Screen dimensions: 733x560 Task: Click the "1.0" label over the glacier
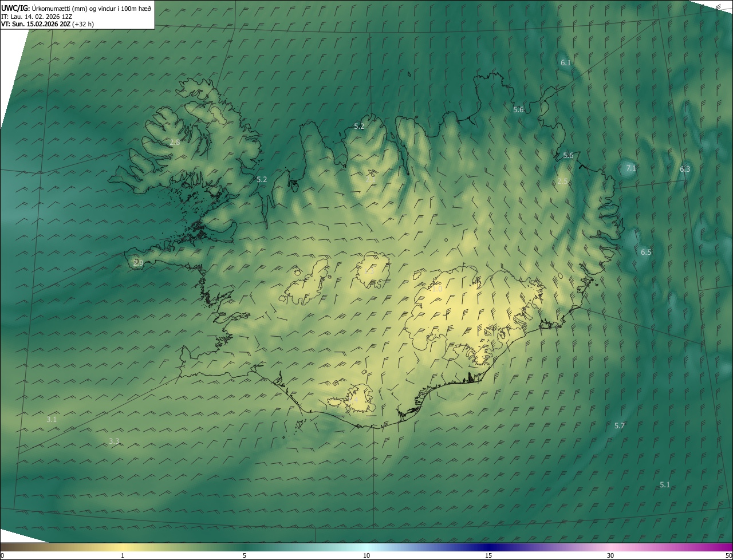tap(437, 289)
